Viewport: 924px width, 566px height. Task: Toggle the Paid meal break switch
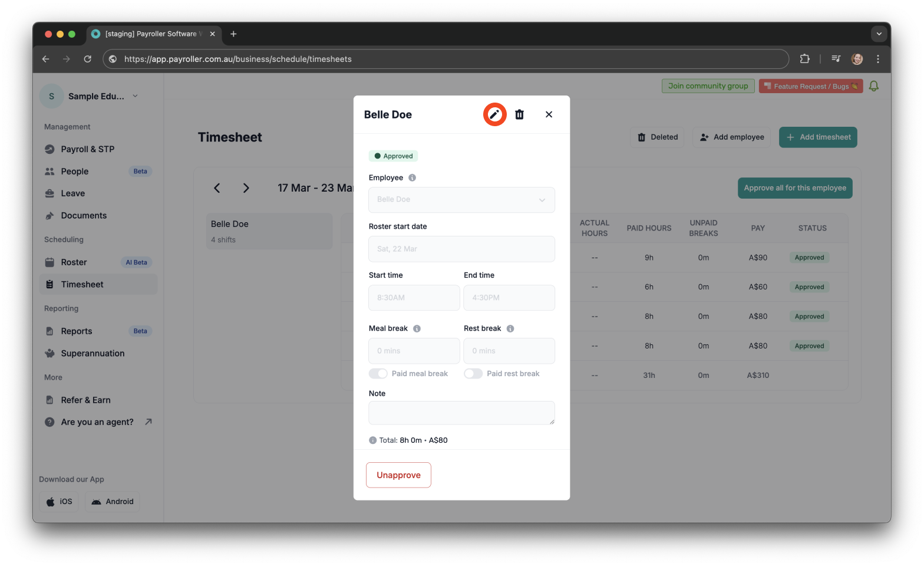point(378,374)
